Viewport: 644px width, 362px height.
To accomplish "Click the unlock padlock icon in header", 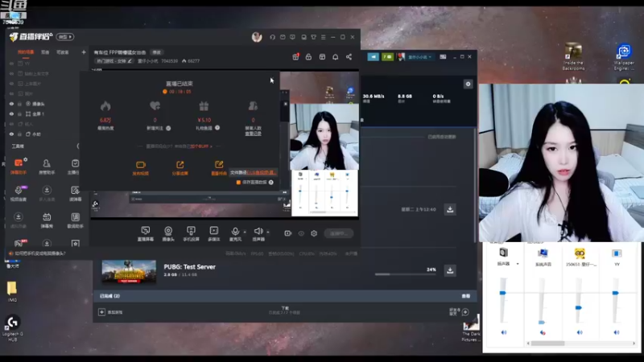I will [x=308, y=56].
